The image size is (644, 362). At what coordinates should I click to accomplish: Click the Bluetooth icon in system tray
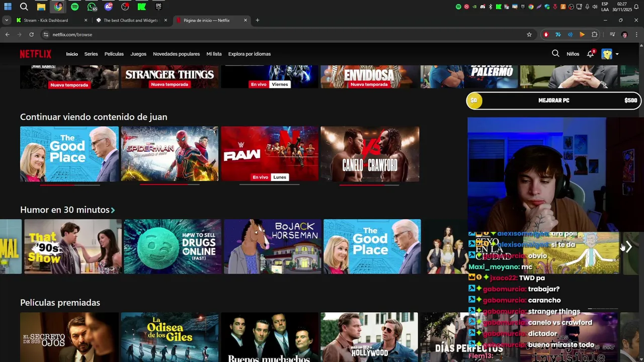click(x=491, y=7)
